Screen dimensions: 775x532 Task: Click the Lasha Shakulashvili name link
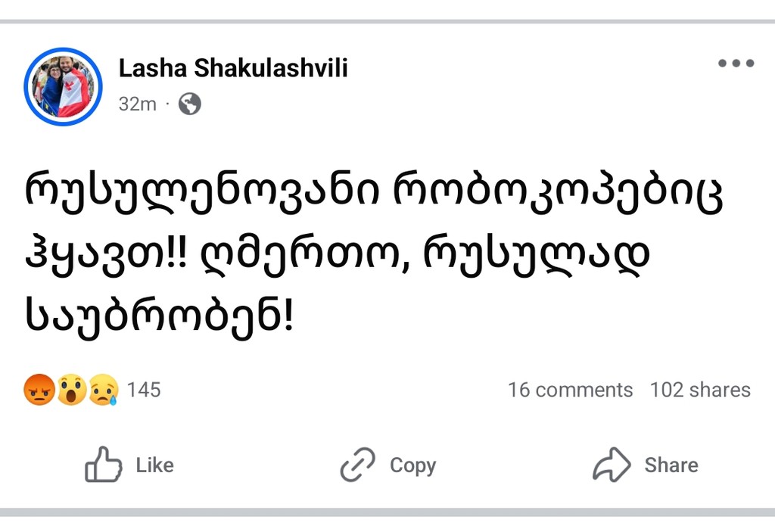tap(233, 67)
